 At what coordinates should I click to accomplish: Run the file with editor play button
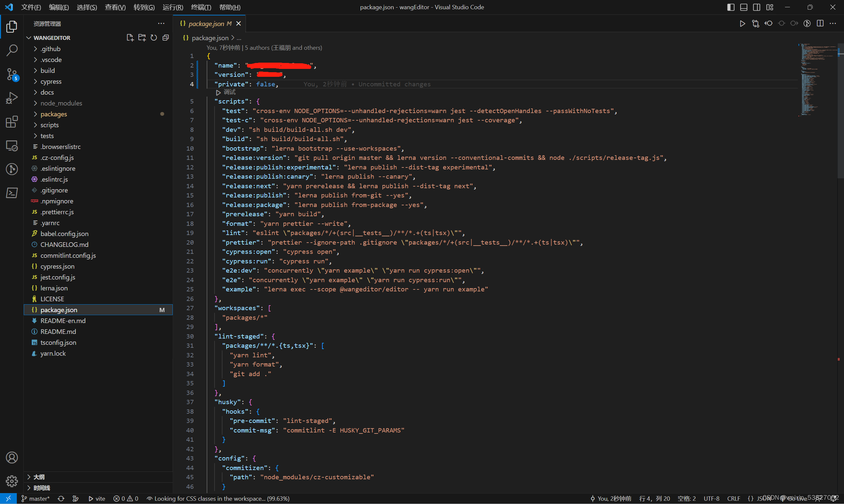coord(742,23)
